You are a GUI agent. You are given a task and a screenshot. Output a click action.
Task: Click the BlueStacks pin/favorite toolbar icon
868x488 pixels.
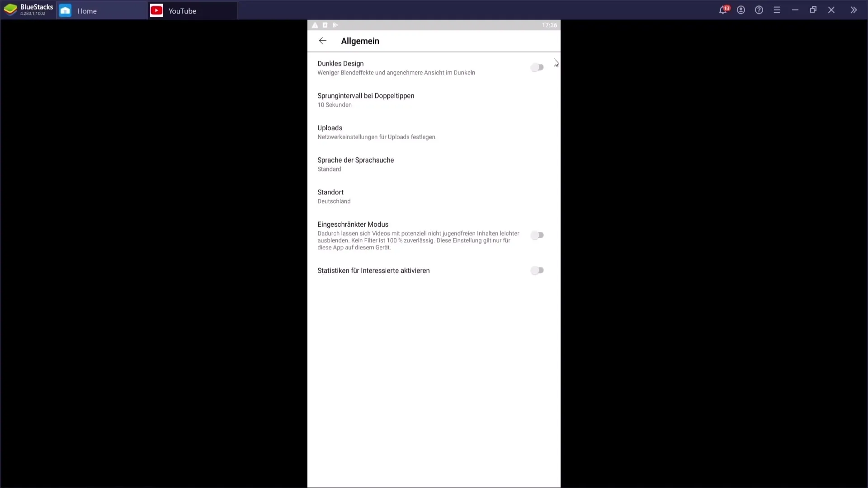tap(854, 10)
